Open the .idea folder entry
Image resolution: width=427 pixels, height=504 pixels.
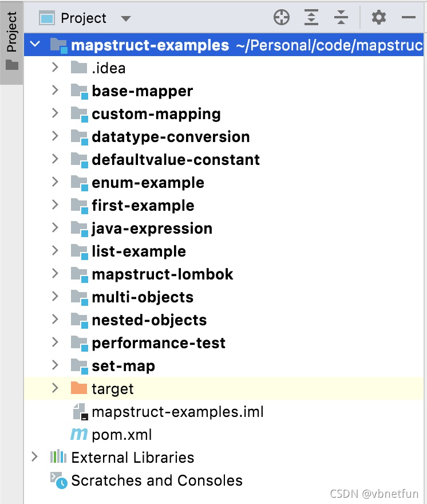pyautogui.click(x=109, y=68)
